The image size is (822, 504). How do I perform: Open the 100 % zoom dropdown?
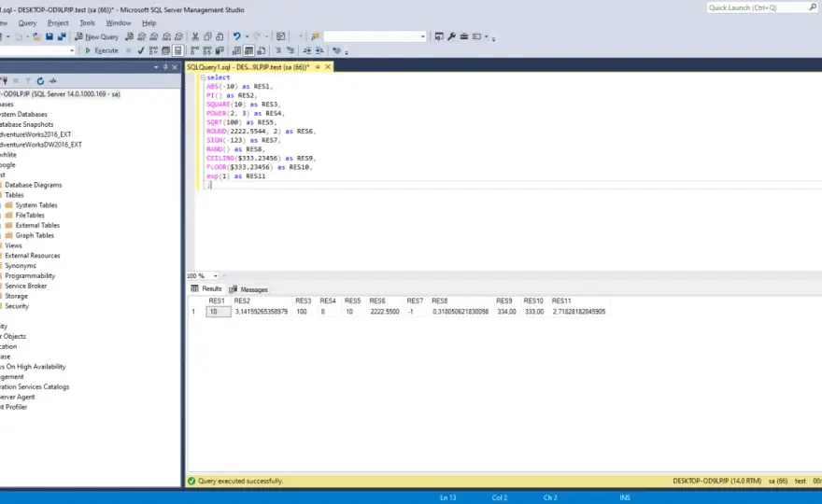pos(216,275)
